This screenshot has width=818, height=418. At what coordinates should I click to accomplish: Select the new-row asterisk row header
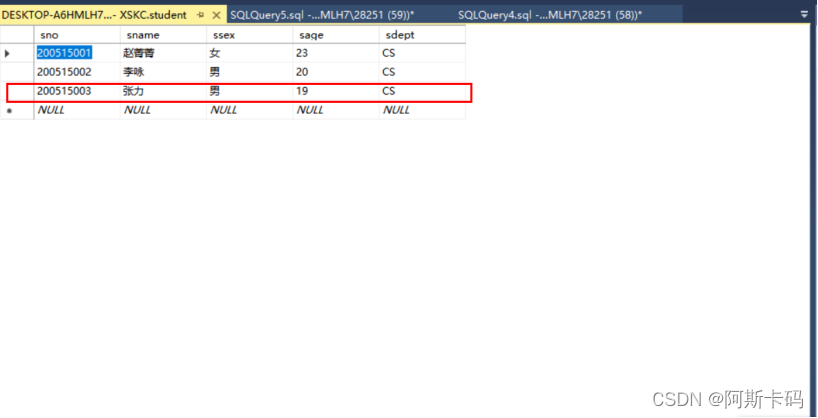click(17, 110)
